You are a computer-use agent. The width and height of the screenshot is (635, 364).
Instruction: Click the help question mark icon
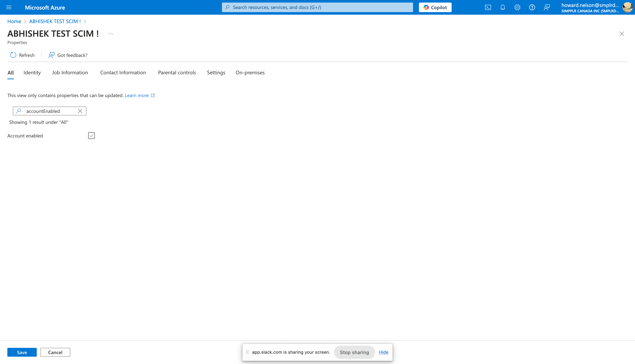point(532,8)
